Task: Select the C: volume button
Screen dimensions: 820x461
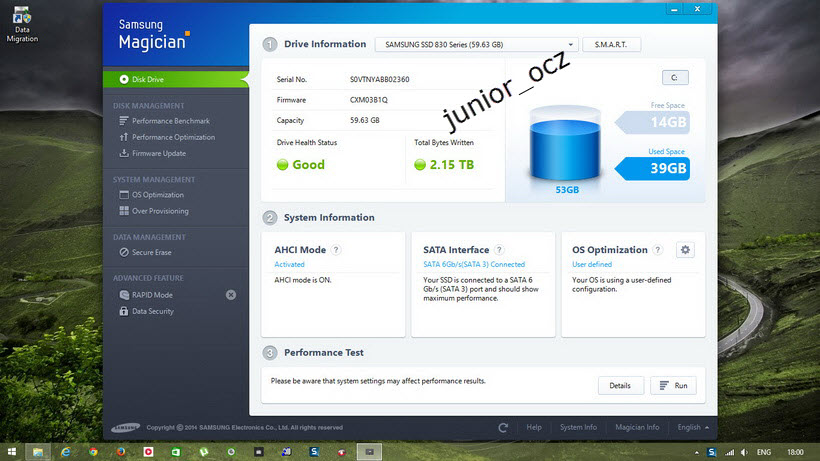Action: [675, 77]
